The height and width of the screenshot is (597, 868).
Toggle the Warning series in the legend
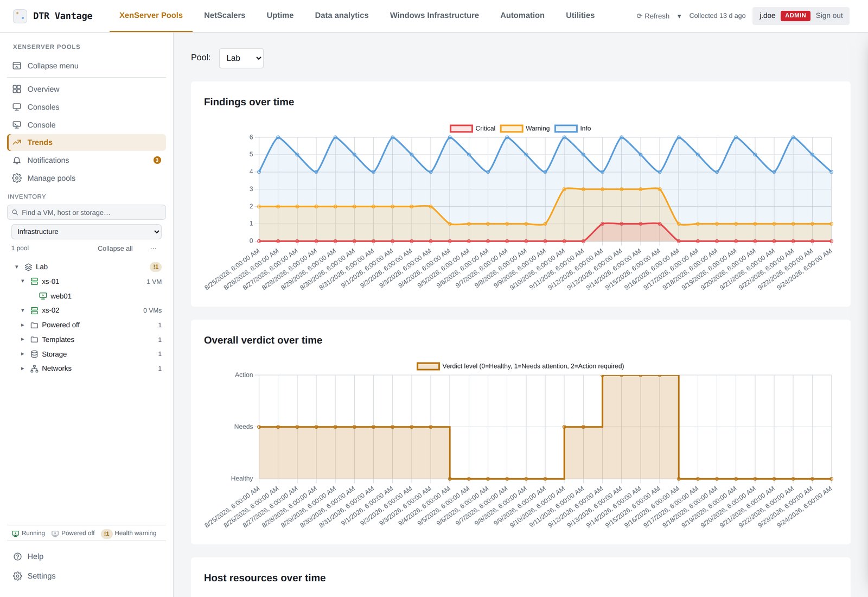525,129
